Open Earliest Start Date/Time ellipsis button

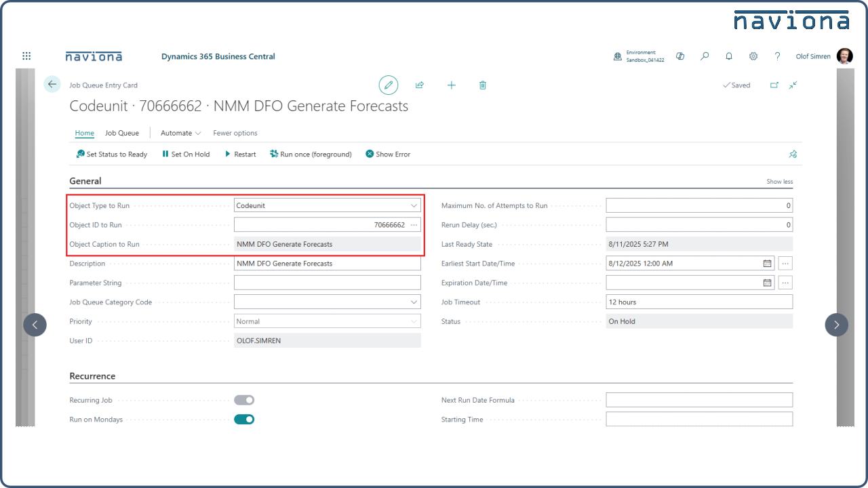pyautogui.click(x=785, y=264)
